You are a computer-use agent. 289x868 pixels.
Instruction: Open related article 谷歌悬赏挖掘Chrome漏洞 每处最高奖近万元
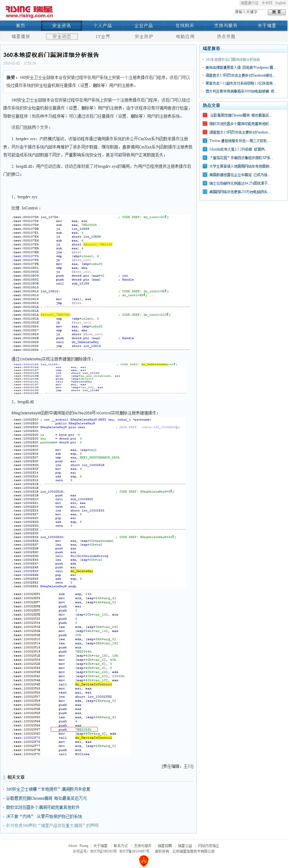coord(47,798)
